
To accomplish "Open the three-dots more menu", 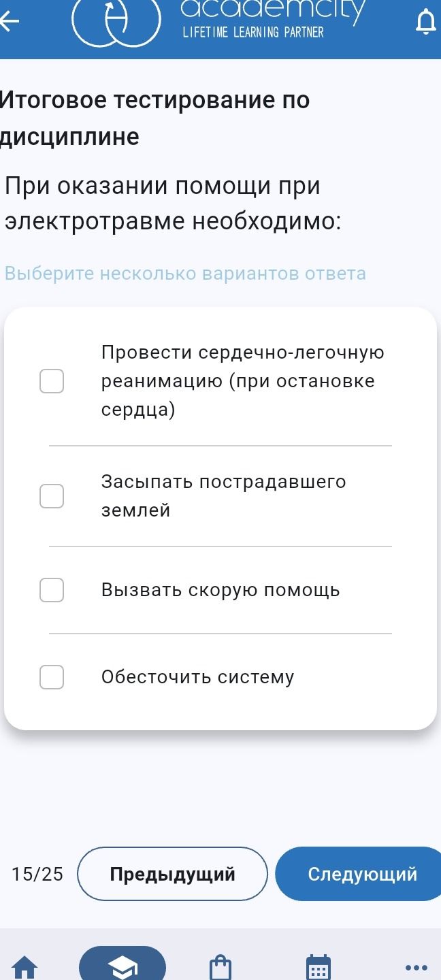I will click(x=416, y=967).
